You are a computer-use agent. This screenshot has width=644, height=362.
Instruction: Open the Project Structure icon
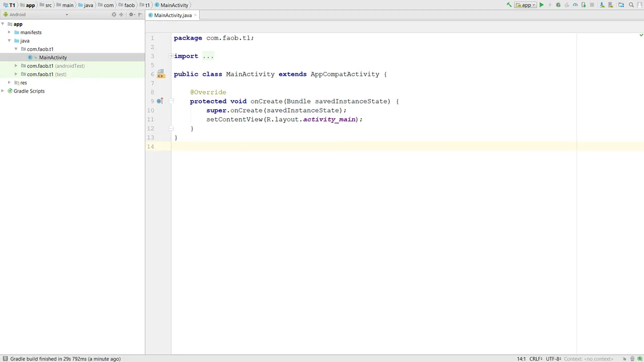[621, 5]
